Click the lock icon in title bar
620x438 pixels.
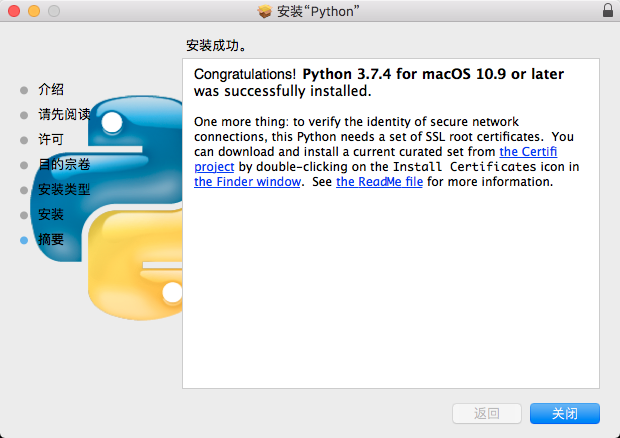point(608,10)
